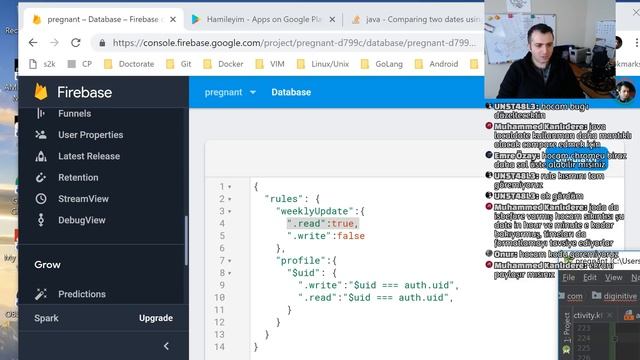Viewport: 640px width, 360px height.
Task: Click the Doctorate bookmark folder icon
Action: [108, 64]
